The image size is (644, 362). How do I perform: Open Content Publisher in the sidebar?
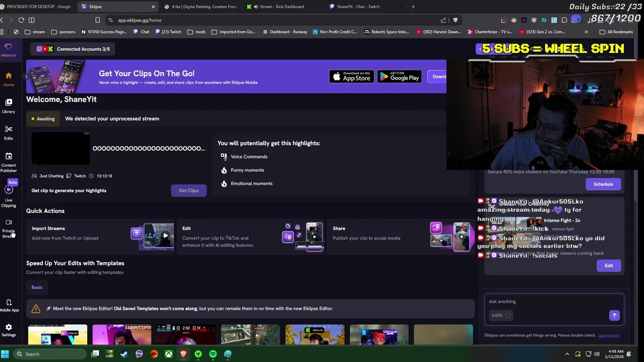pyautogui.click(x=9, y=162)
